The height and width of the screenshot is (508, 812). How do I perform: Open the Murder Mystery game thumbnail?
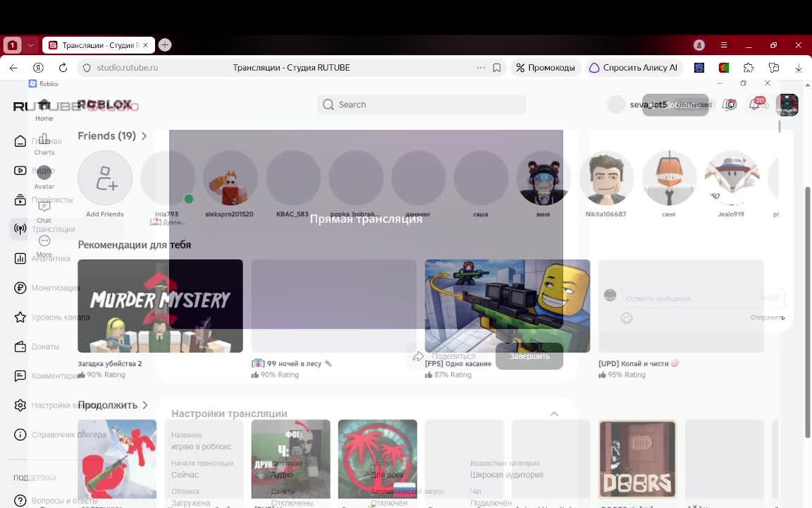click(160, 306)
